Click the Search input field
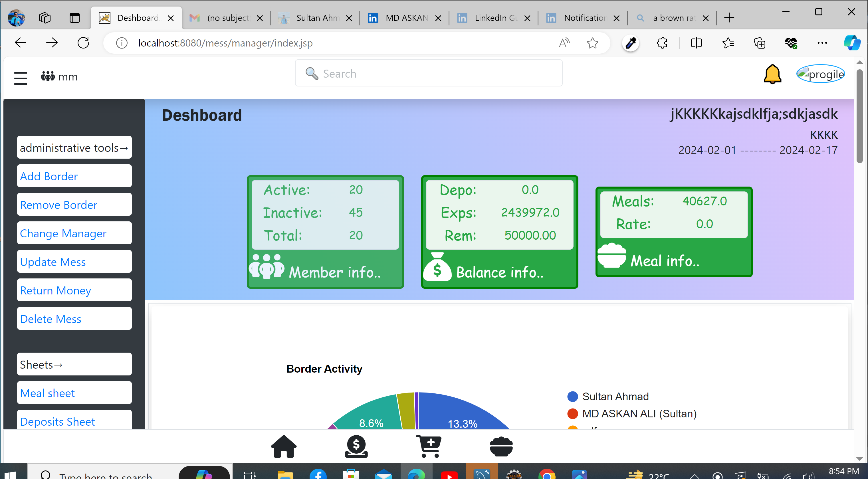The width and height of the screenshot is (868, 479). coord(429,73)
